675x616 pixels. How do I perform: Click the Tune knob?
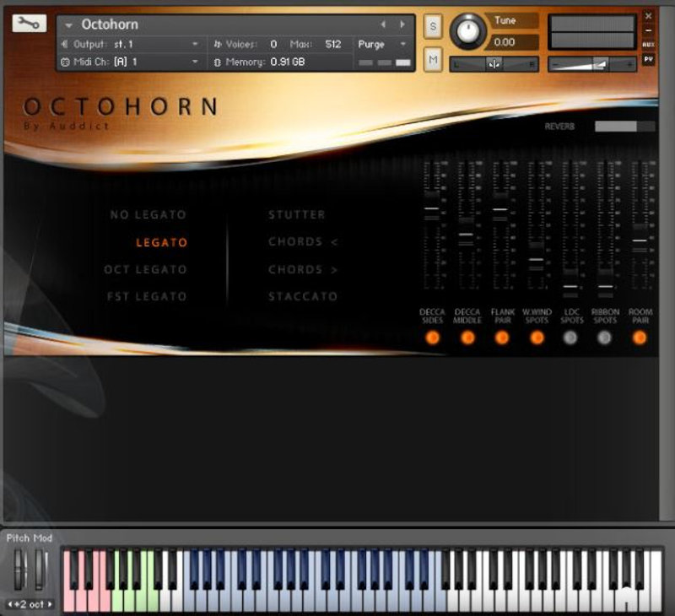(467, 32)
